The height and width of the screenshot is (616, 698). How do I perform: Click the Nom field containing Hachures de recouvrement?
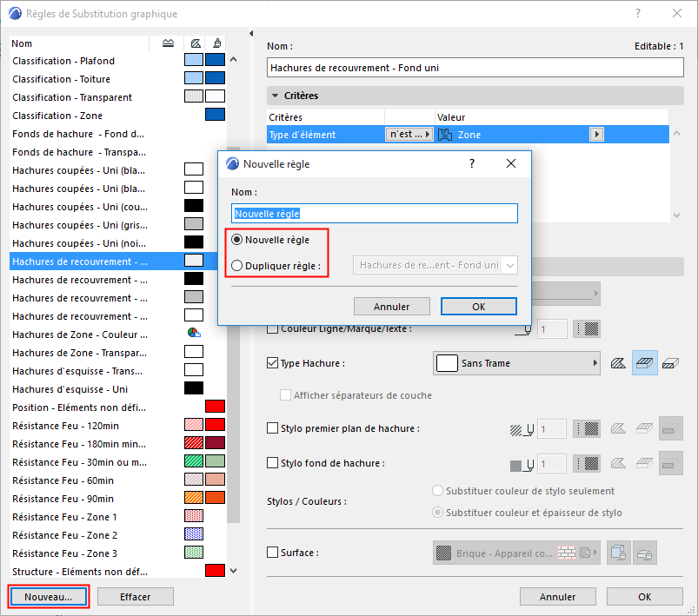475,68
